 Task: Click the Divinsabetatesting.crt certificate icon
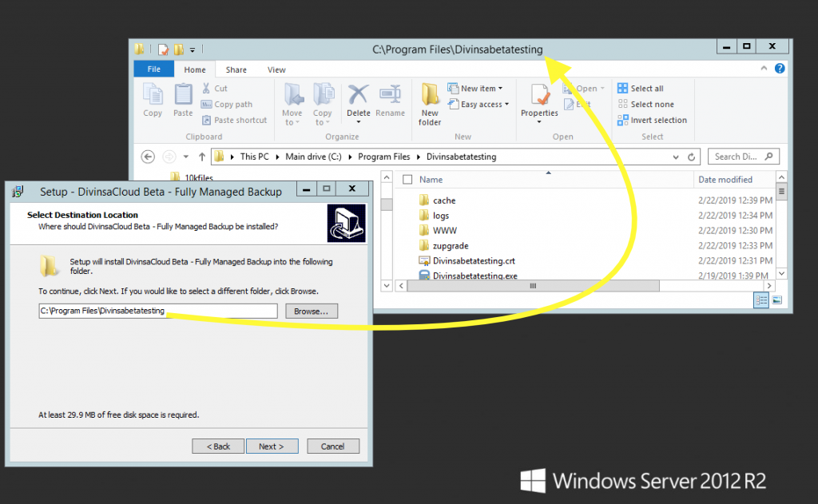(424, 261)
